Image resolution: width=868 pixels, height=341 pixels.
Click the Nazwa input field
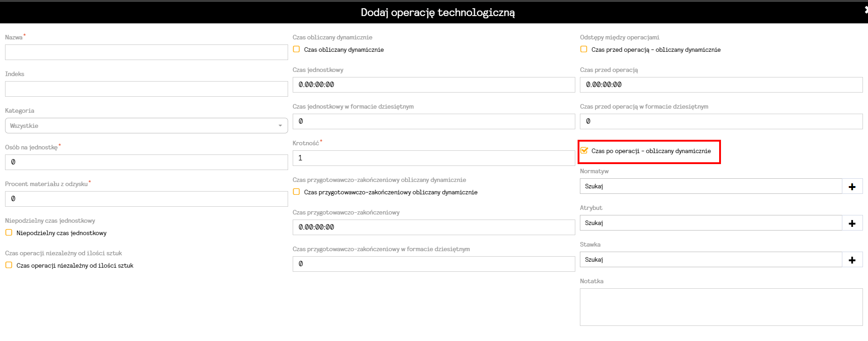point(146,52)
